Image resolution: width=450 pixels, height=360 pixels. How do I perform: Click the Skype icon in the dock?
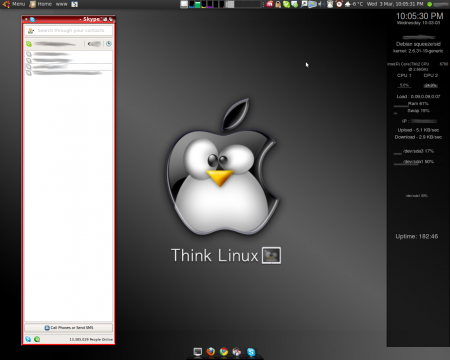(251, 352)
